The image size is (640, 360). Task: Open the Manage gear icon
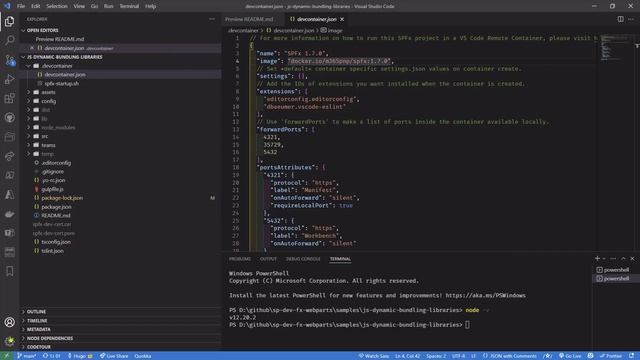(9, 340)
